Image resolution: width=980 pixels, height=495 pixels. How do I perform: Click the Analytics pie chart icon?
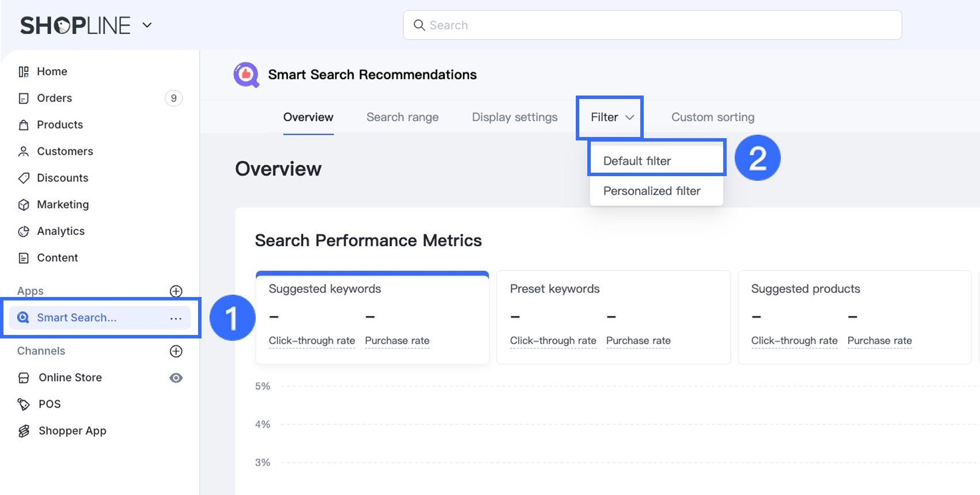[x=24, y=231]
